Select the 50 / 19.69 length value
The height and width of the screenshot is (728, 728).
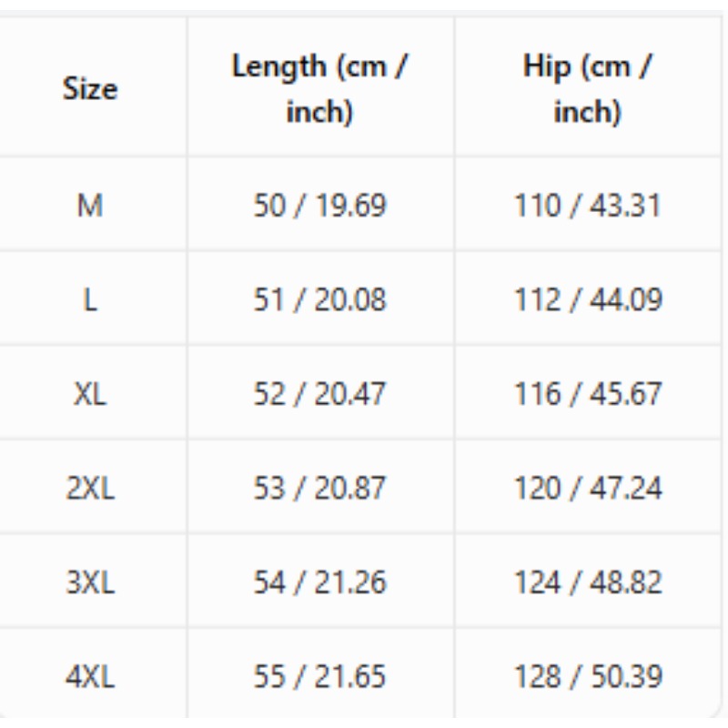point(320,205)
